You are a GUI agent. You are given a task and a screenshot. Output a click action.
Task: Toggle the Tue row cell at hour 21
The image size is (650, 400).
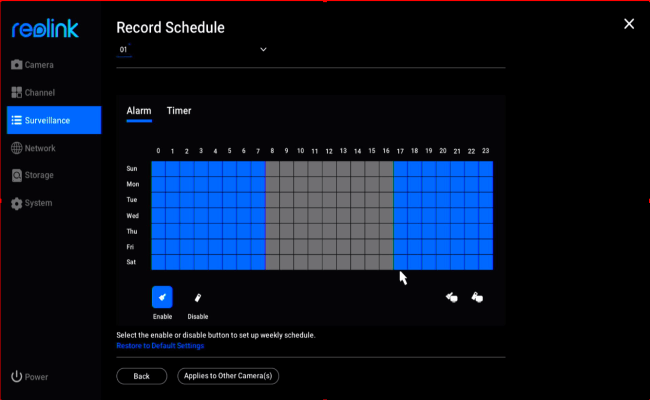click(457, 200)
